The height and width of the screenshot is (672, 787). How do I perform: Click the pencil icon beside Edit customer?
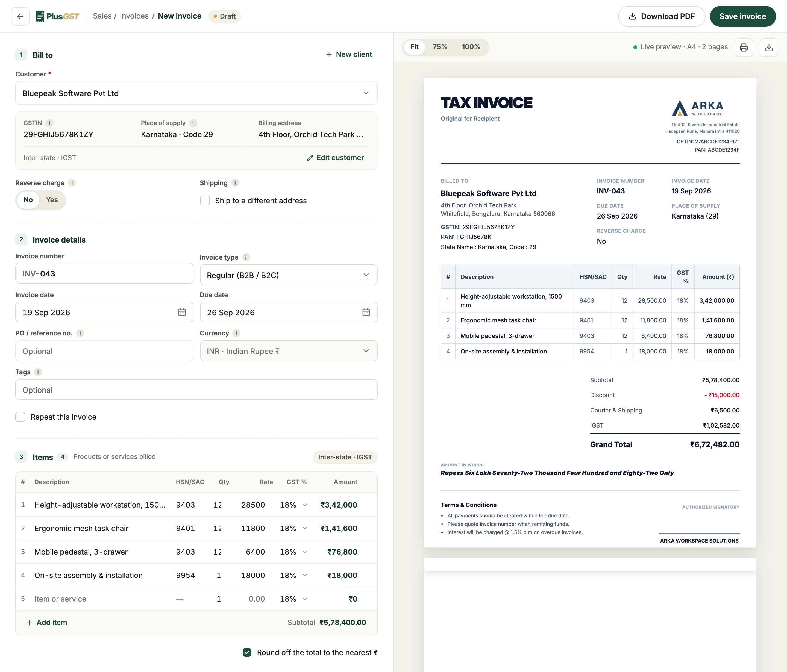pos(310,158)
